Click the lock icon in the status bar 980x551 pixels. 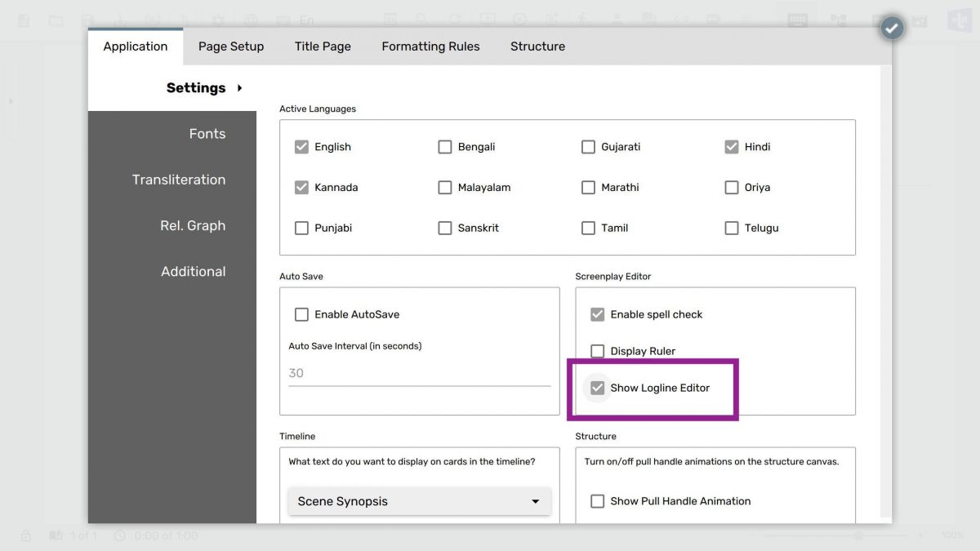(x=24, y=535)
